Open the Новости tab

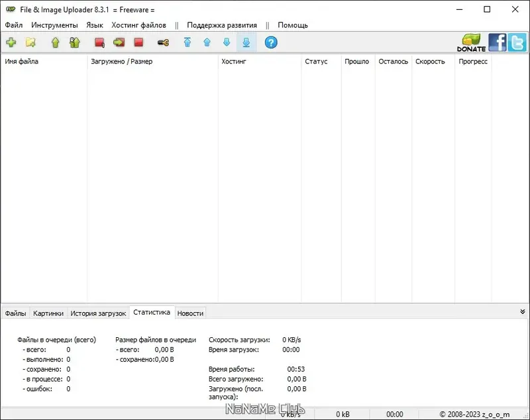click(x=190, y=313)
